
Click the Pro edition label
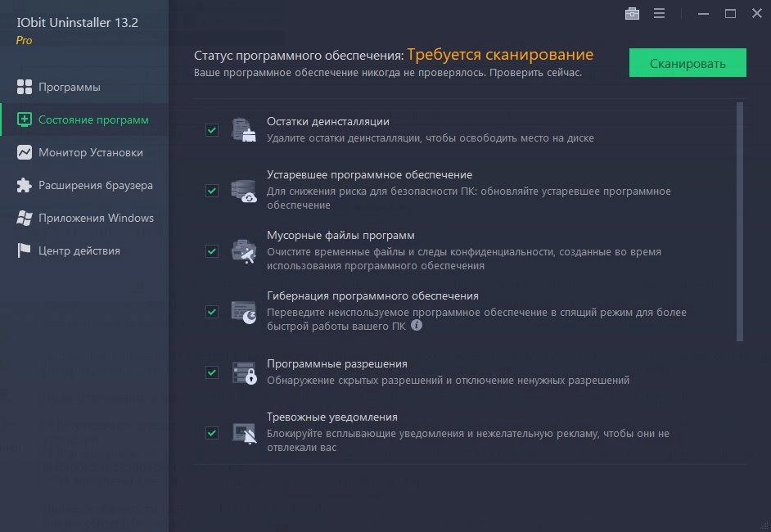[24, 40]
